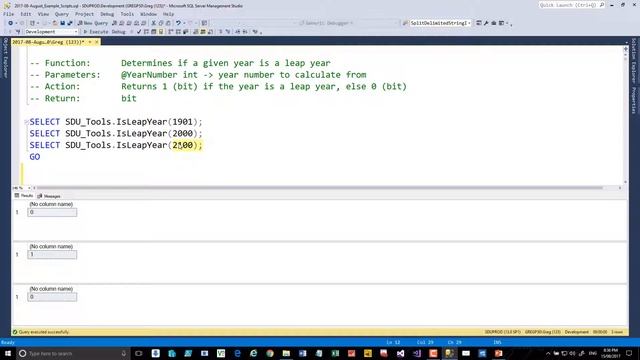Screen dimensions: 640x360
Task: Click the Debug button beside Execute
Action: coord(118,31)
